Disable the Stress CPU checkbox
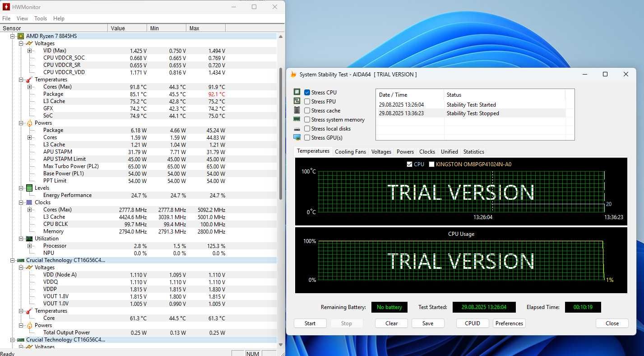 [307, 92]
